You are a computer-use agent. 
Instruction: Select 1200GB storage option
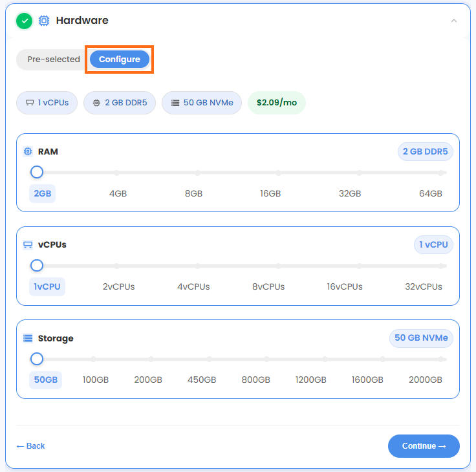tap(311, 380)
